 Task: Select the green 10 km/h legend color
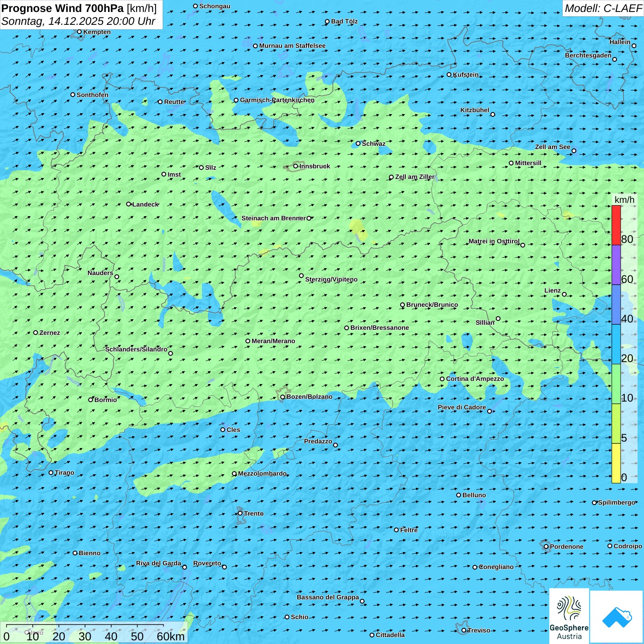(616, 384)
